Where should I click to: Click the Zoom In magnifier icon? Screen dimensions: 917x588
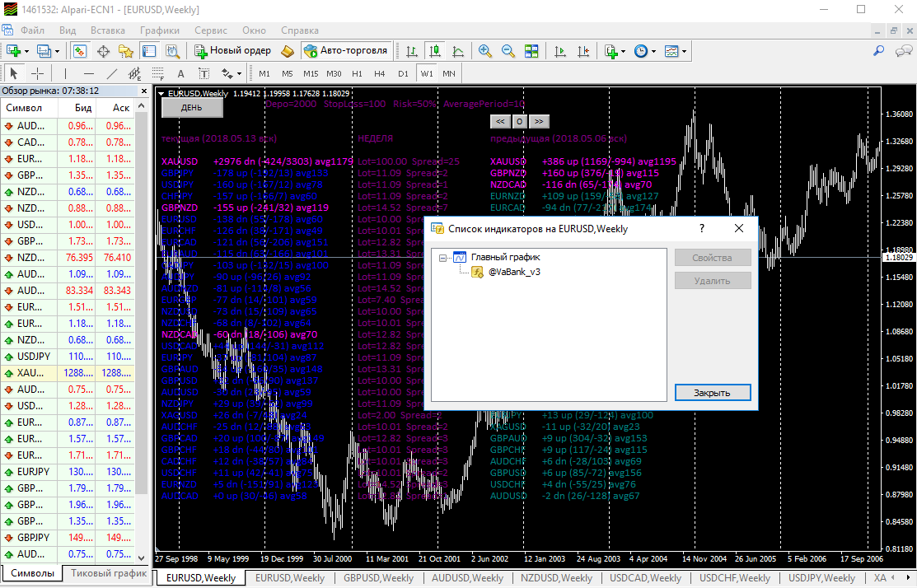484,51
